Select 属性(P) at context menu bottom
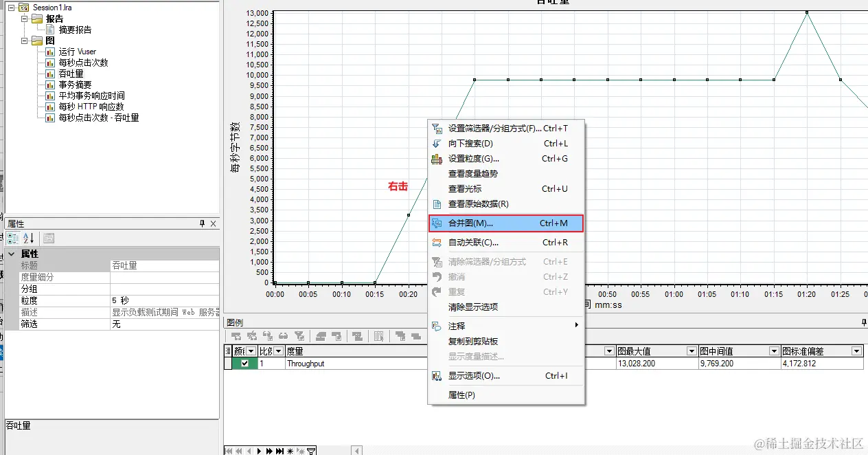The height and width of the screenshot is (455, 868). click(506, 395)
